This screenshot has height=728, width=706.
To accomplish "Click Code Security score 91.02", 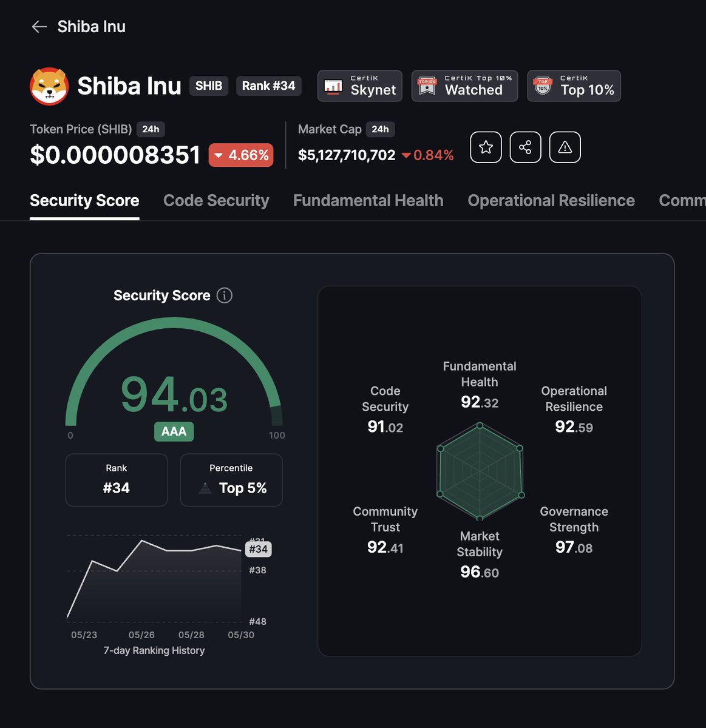I will pos(385,427).
